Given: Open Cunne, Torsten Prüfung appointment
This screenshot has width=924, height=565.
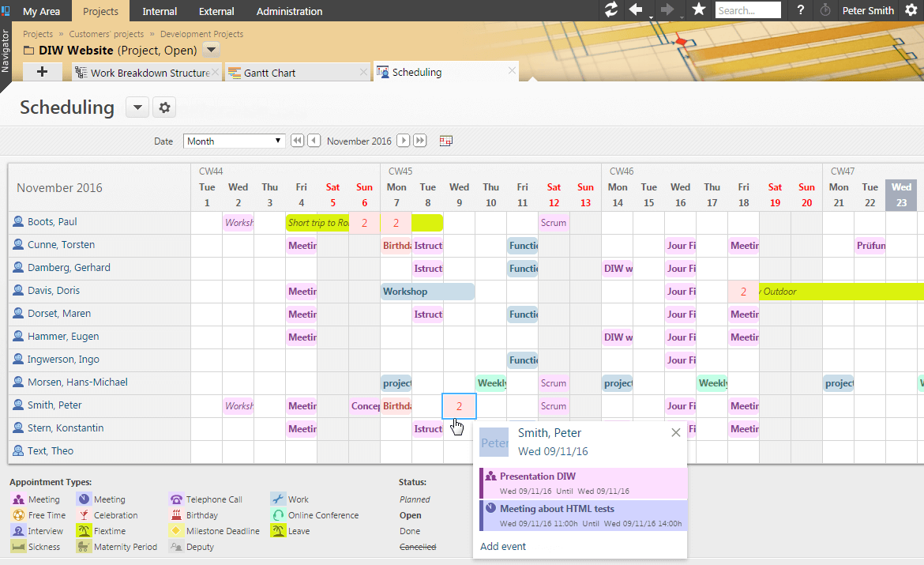Looking at the screenshot, I should 870,245.
